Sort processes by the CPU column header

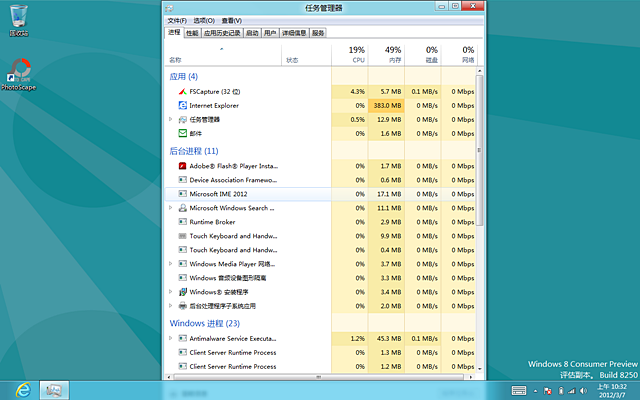click(x=350, y=55)
